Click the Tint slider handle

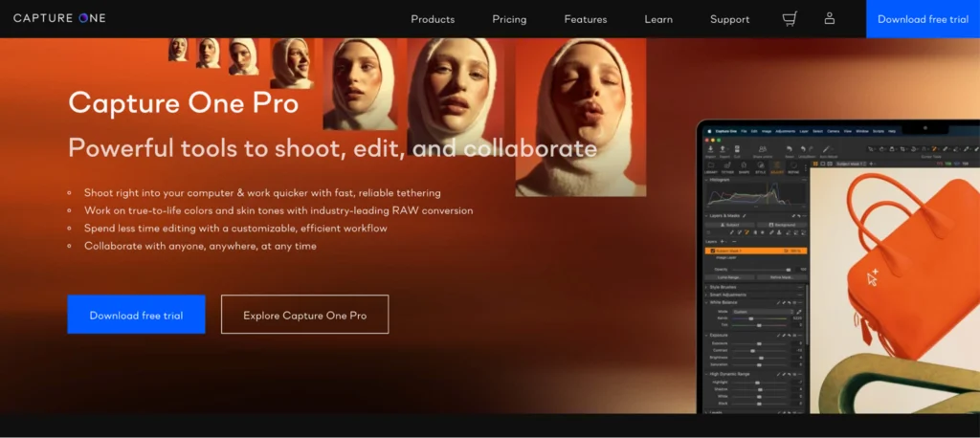pyautogui.click(x=759, y=325)
